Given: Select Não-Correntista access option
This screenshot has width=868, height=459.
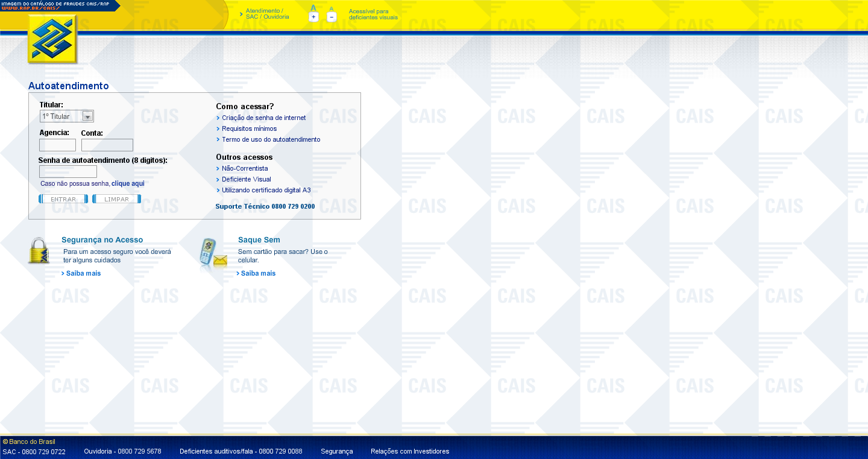Looking at the screenshot, I should [245, 169].
